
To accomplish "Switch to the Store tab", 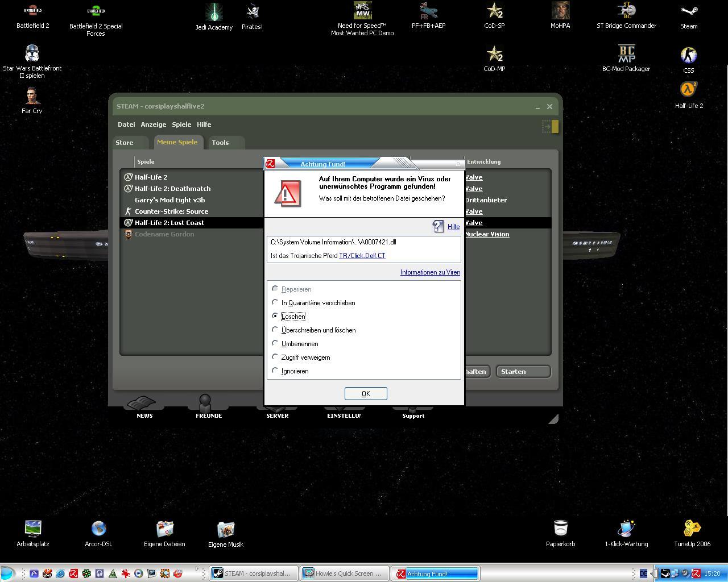I will click(125, 143).
